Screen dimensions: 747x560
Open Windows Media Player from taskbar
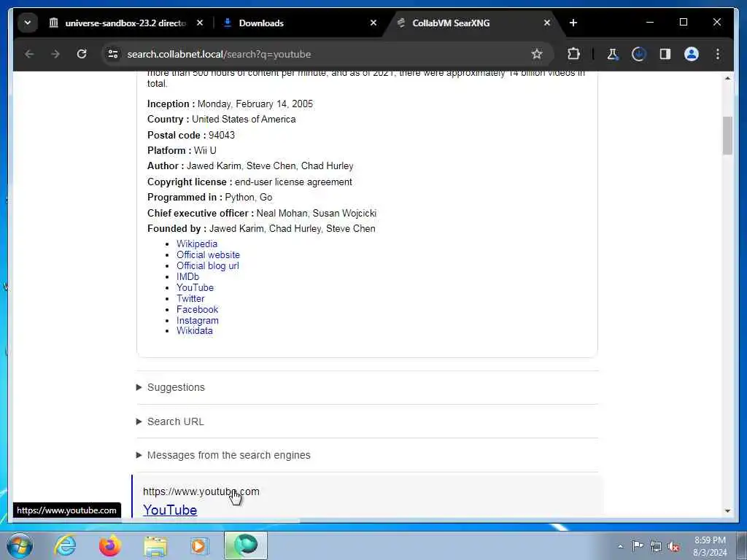pos(200,545)
